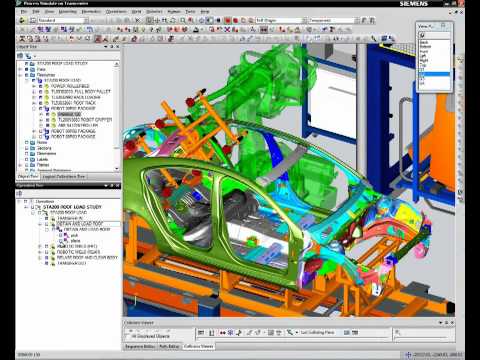Screen dimensions: 480x360
Task: Pin the Object Tree panel
Action: [x=112, y=47]
